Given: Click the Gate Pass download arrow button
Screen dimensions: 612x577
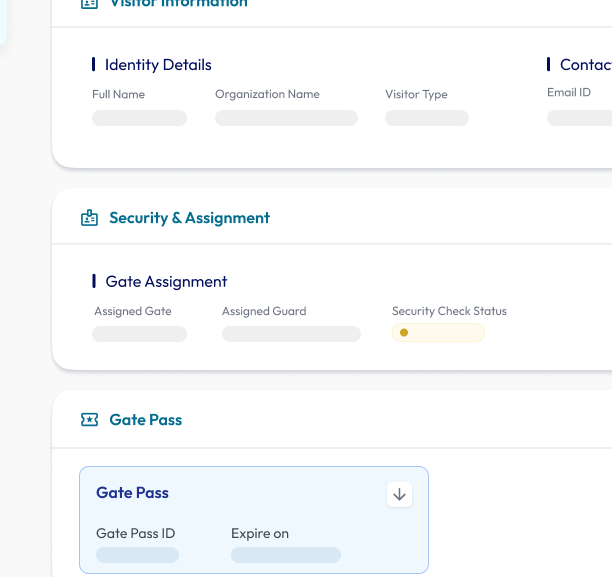Looking at the screenshot, I should [399, 494].
